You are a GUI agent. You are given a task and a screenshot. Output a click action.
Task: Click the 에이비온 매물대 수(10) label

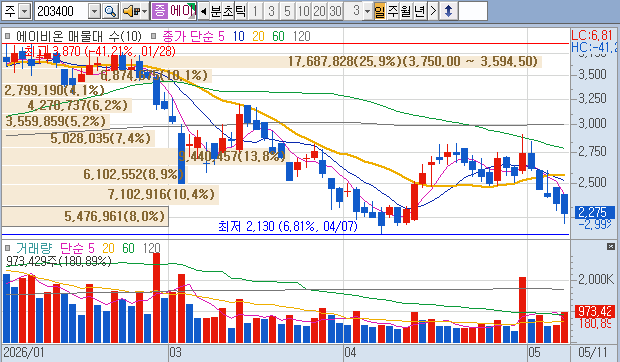coord(79,36)
